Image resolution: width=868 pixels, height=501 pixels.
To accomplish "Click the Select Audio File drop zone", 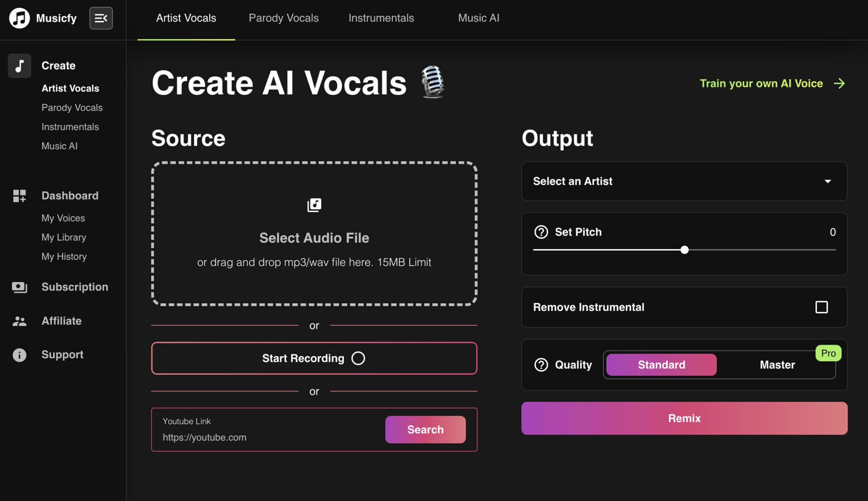I will click(x=314, y=234).
